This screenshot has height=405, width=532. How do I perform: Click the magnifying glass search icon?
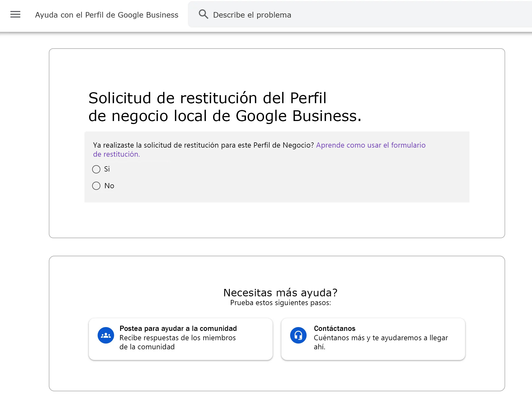203,14
